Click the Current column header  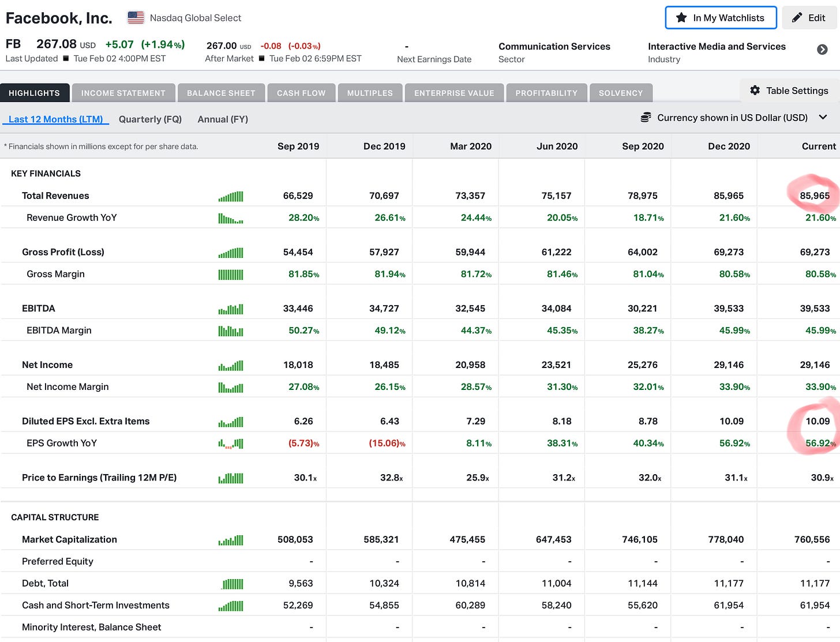coord(819,147)
